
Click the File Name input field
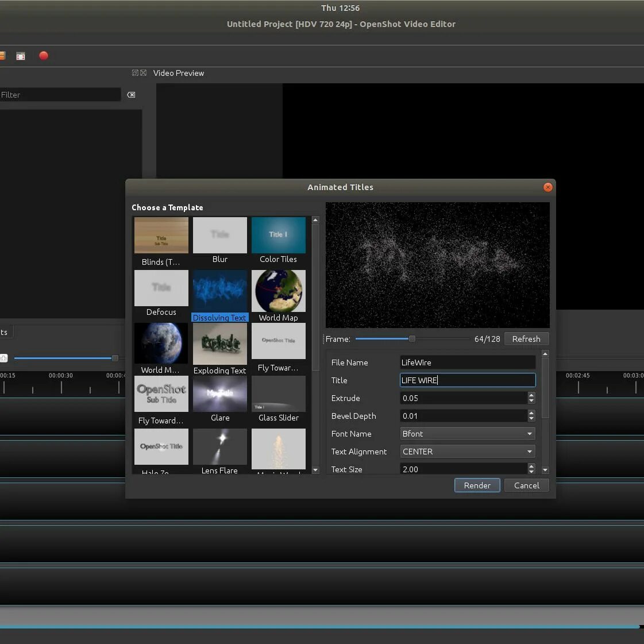point(467,363)
